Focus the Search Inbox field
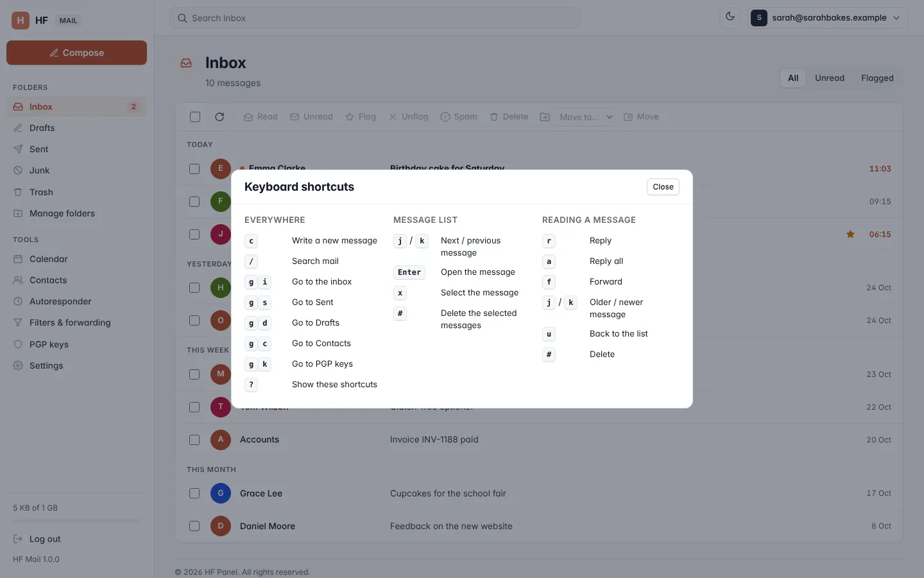924x578 pixels. 375,18
